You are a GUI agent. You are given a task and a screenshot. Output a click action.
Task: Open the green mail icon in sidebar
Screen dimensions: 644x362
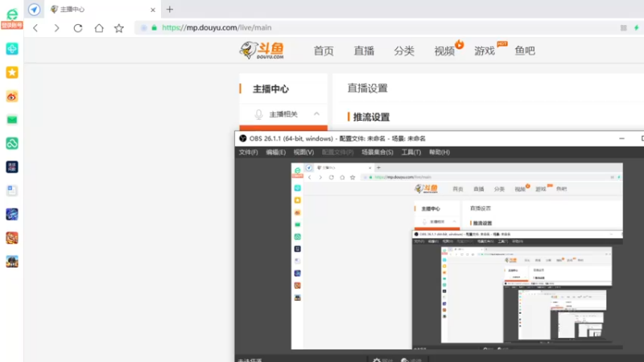(x=12, y=120)
